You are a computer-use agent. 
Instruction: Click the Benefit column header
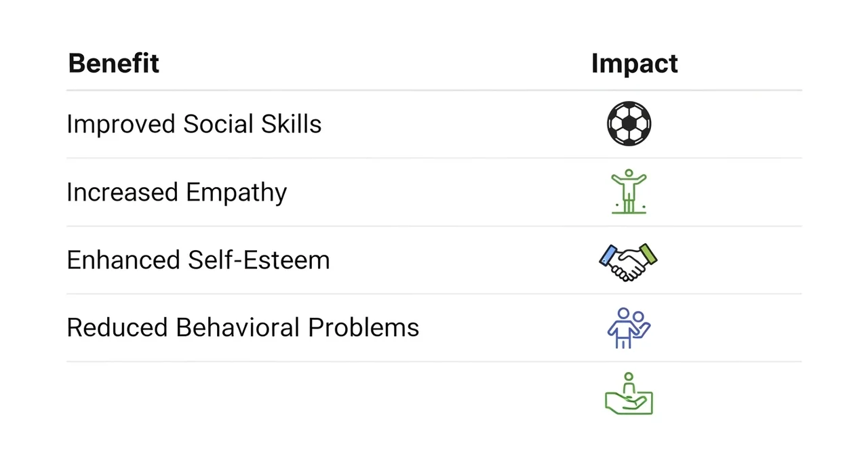[x=113, y=64]
